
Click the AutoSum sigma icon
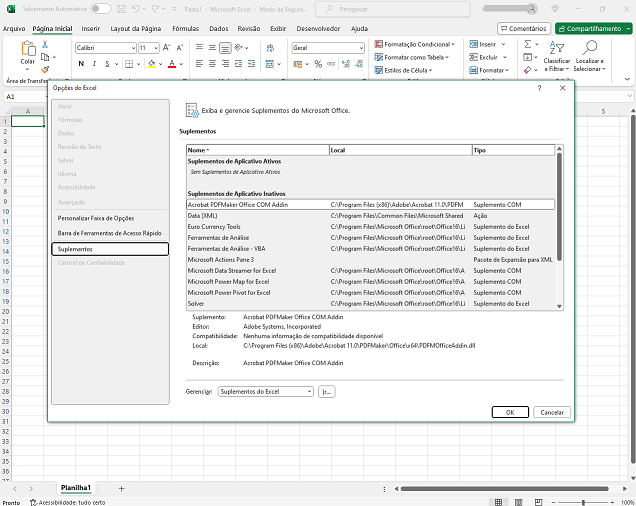coord(528,44)
